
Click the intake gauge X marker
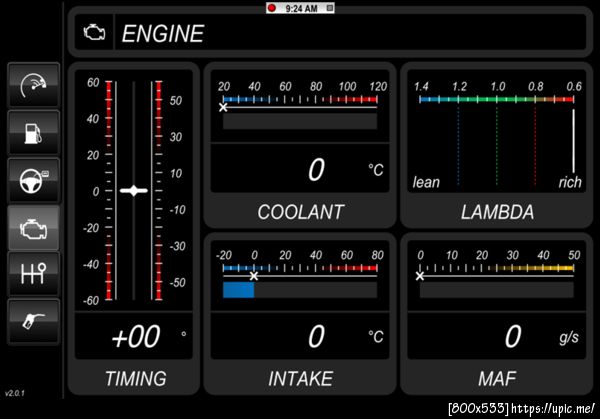[x=254, y=276]
